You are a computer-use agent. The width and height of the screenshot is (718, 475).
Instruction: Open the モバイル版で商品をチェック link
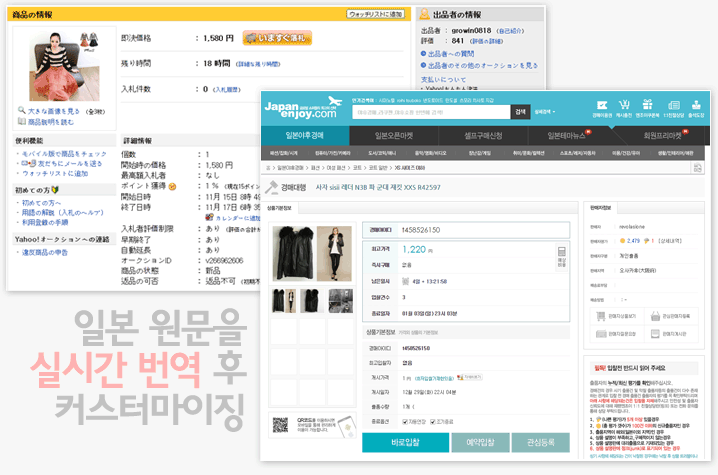pyautogui.click(x=64, y=154)
